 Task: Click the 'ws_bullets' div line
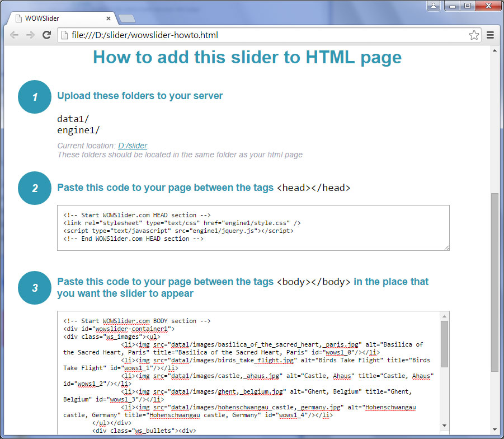144,431
